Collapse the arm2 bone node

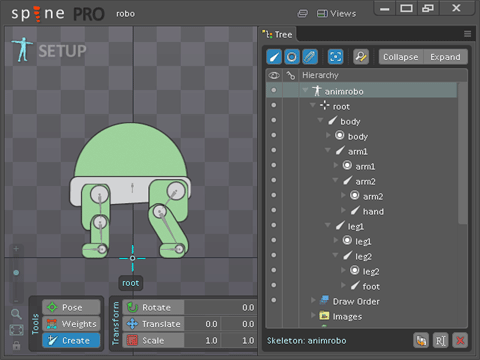point(335,180)
